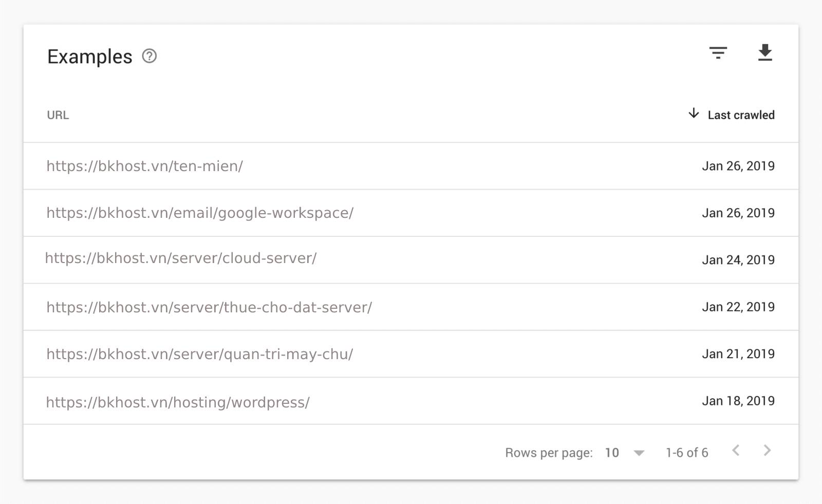Click the URL column header
The width and height of the screenshot is (822, 504).
click(58, 115)
